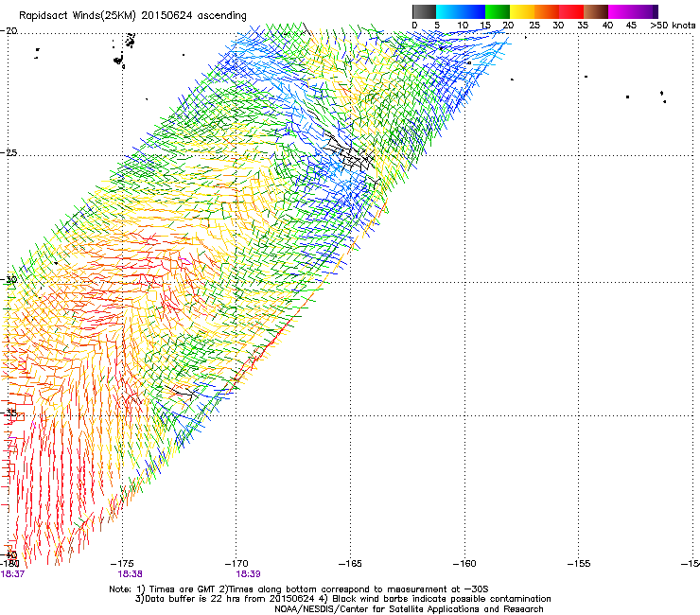Screen dimensions: 700x615
Task: Click the -165 longitude axis label
Action: tap(350, 564)
